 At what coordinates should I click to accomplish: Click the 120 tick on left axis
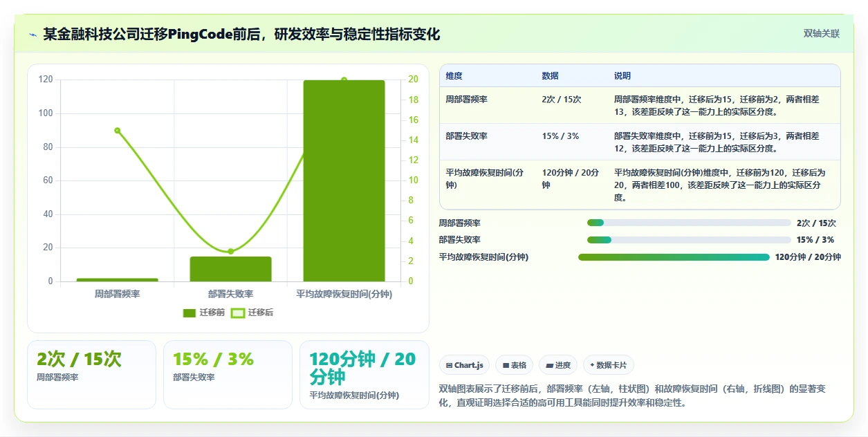46,80
